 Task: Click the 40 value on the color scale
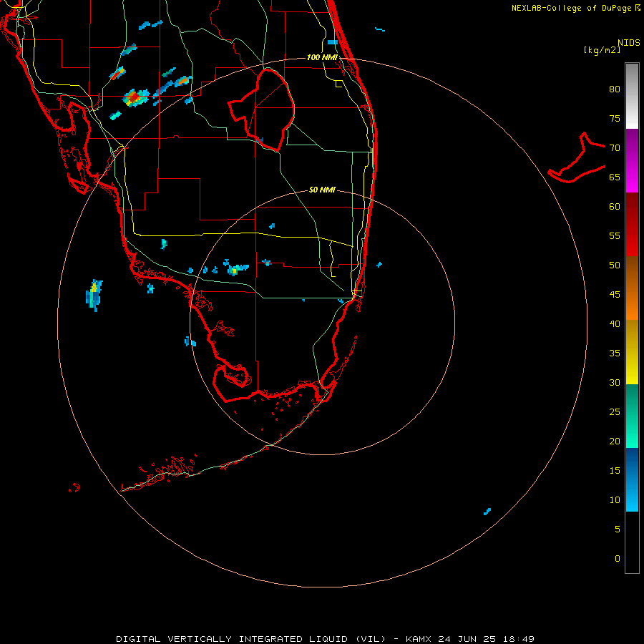(615, 323)
